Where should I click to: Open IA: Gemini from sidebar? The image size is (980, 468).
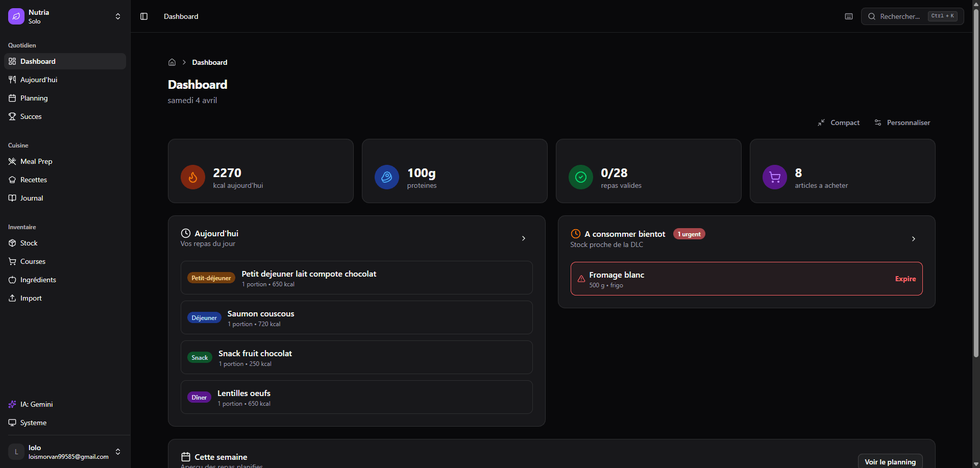coord(36,404)
